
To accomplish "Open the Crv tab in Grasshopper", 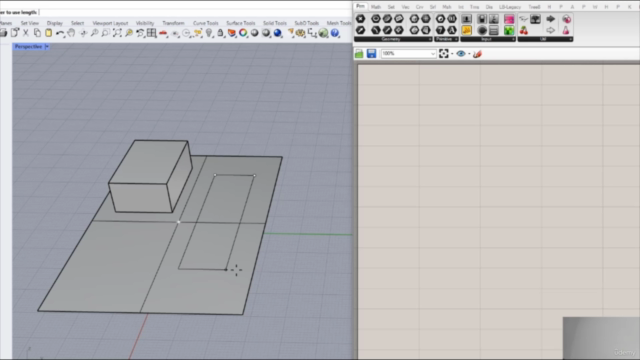I will [x=420, y=7].
